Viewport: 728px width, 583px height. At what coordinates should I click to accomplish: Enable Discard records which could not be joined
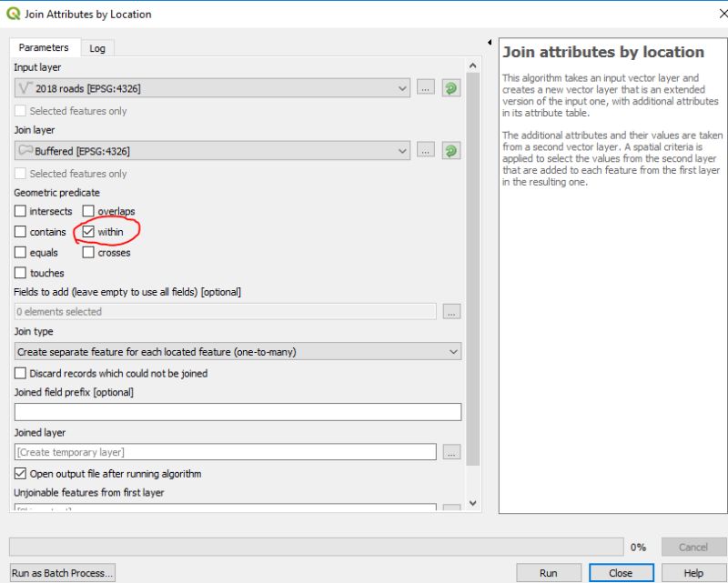(20, 373)
